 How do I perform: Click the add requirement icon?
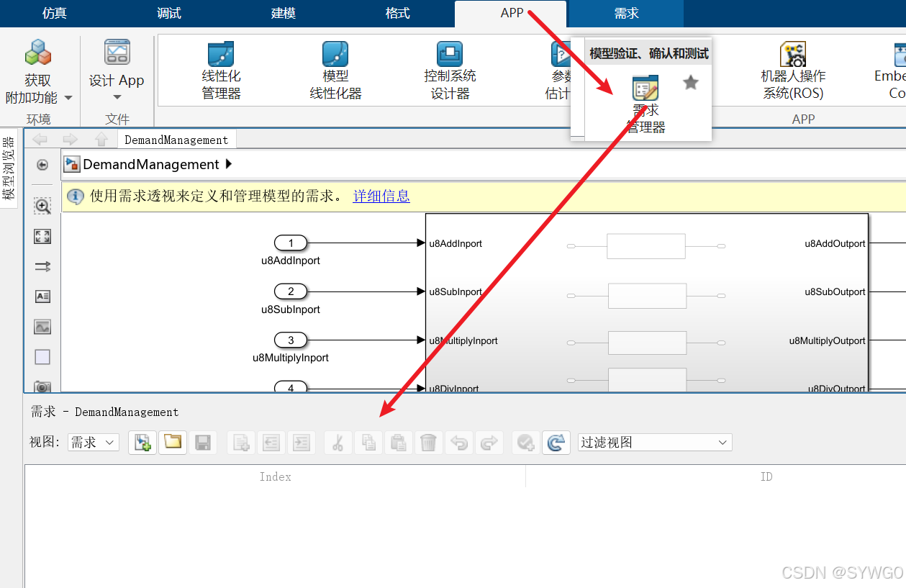[x=242, y=442]
